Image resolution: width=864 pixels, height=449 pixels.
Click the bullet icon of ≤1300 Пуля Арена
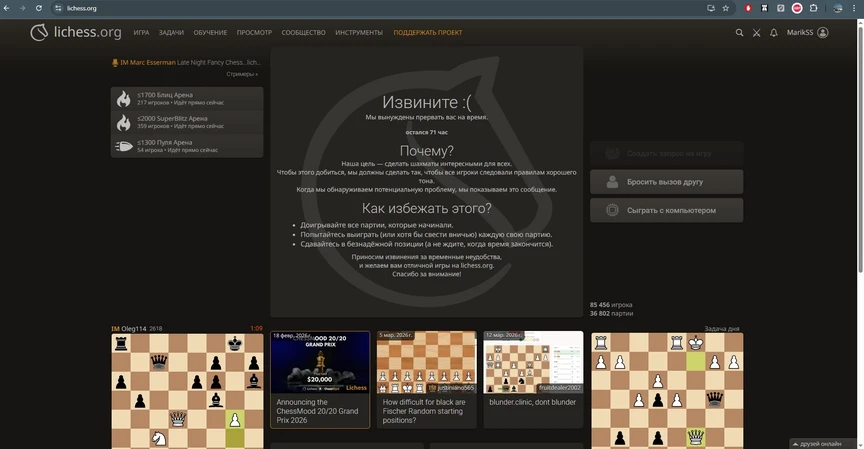(124, 146)
